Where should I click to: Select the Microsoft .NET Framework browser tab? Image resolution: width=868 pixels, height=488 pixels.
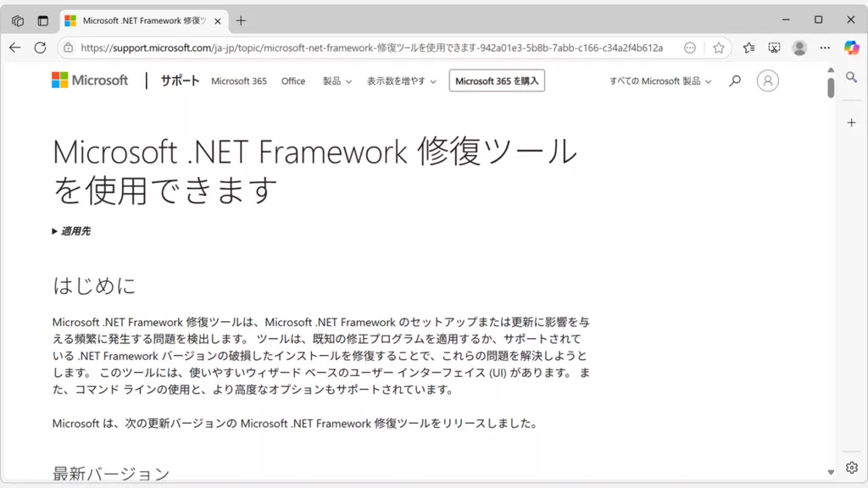point(144,21)
